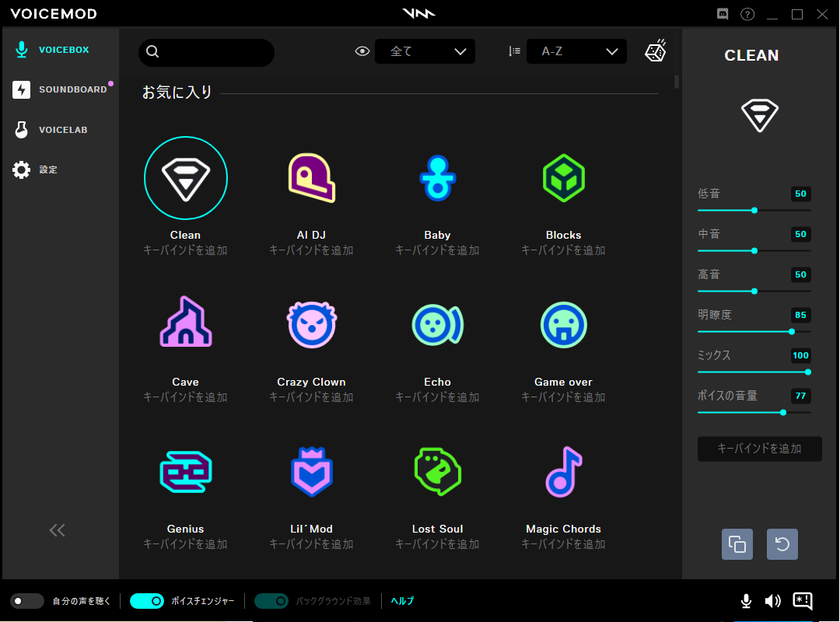Viewport: 840px width, 622px height.
Task: Add keybind under AI DJ voice
Action: (x=311, y=250)
